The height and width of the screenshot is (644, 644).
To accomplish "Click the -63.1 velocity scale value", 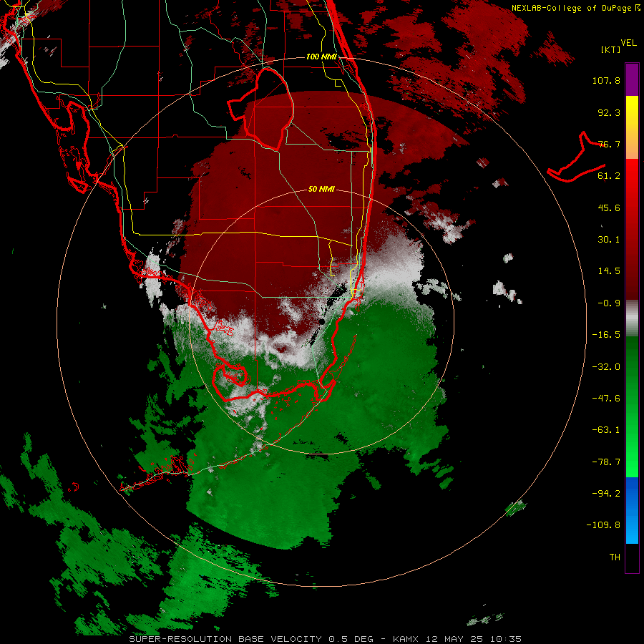I will pos(606,430).
